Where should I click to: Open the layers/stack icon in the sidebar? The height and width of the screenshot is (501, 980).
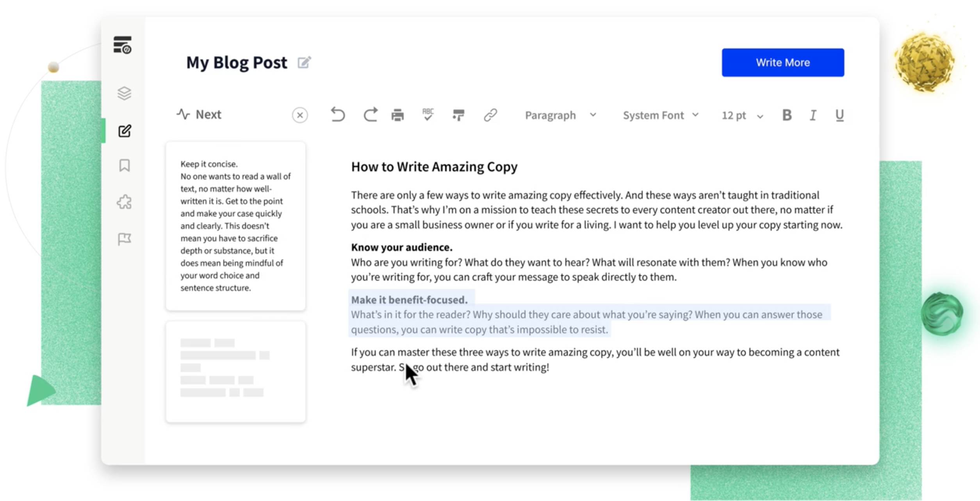coord(124,93)
